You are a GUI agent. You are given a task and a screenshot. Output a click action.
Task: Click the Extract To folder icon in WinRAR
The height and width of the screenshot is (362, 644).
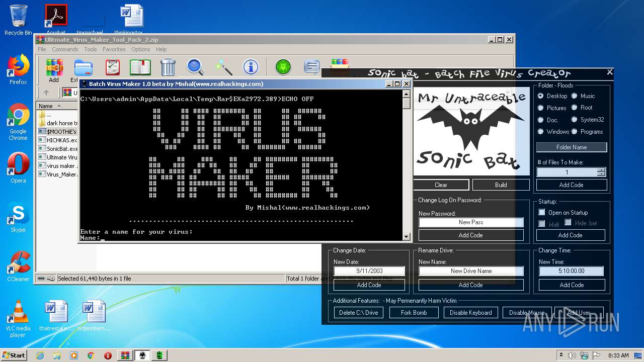pos(83,67)
